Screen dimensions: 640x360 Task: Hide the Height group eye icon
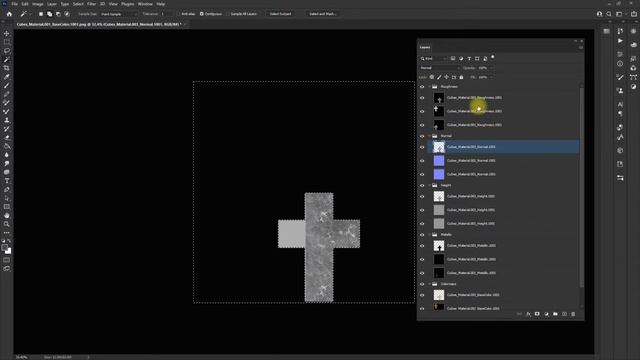point(422,185)
